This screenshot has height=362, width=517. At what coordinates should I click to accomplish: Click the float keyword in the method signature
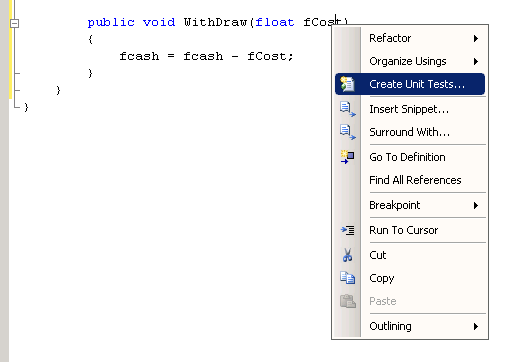(275, 22)
